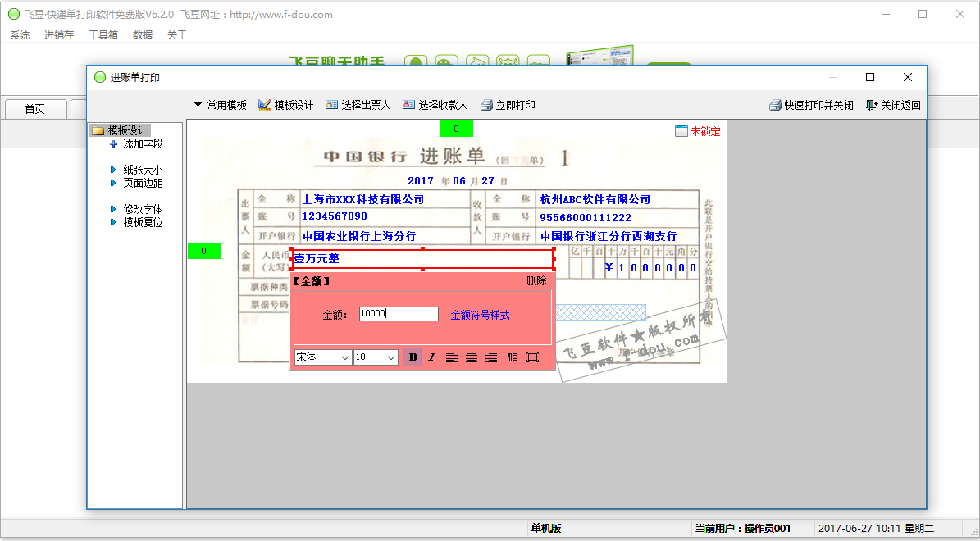Toggle bold formatting in the 金额 panel

coord(413,357)
